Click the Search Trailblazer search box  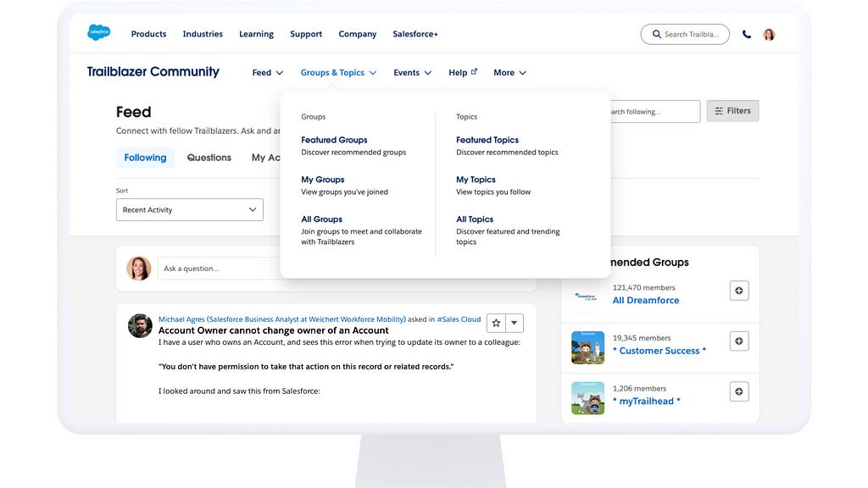(x=685, y=35)
